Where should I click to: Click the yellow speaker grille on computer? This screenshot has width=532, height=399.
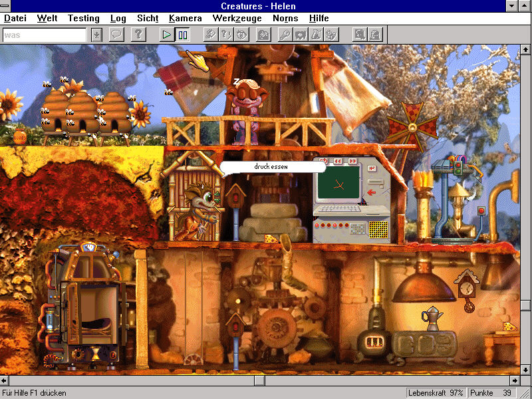[x=378, y=229]
